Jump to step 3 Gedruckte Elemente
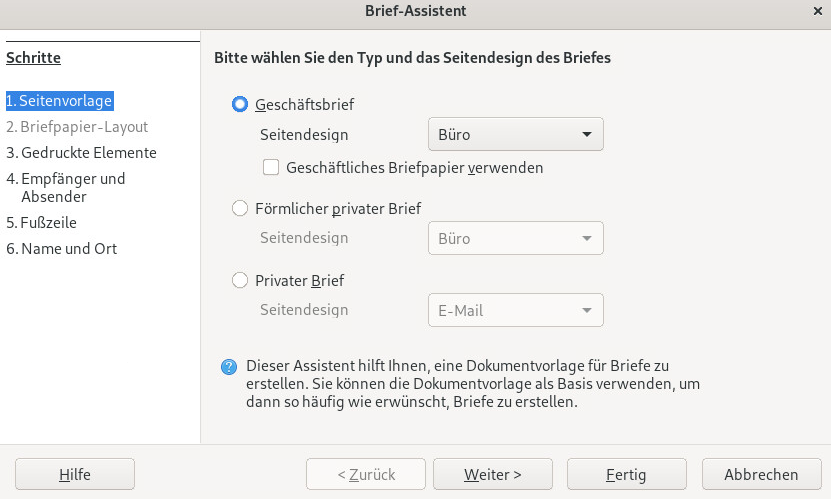Viewport: 831px width, 499px height. (x=81, y=153)
